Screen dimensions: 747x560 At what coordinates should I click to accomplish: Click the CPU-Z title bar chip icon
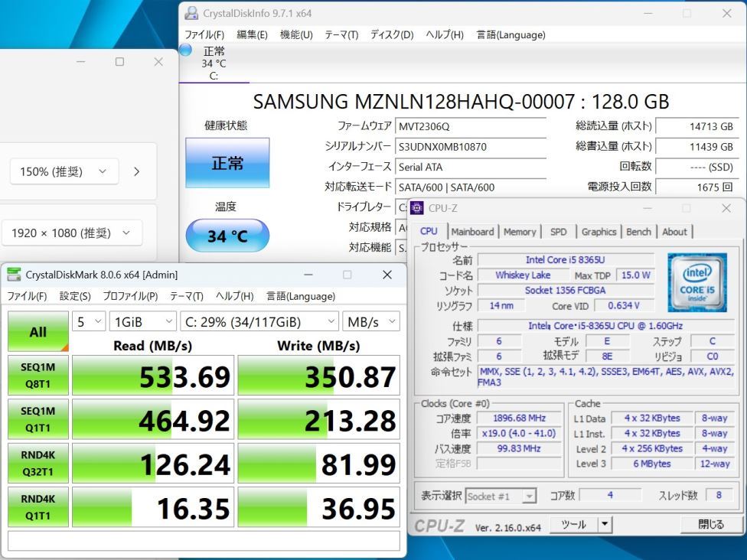417,208
